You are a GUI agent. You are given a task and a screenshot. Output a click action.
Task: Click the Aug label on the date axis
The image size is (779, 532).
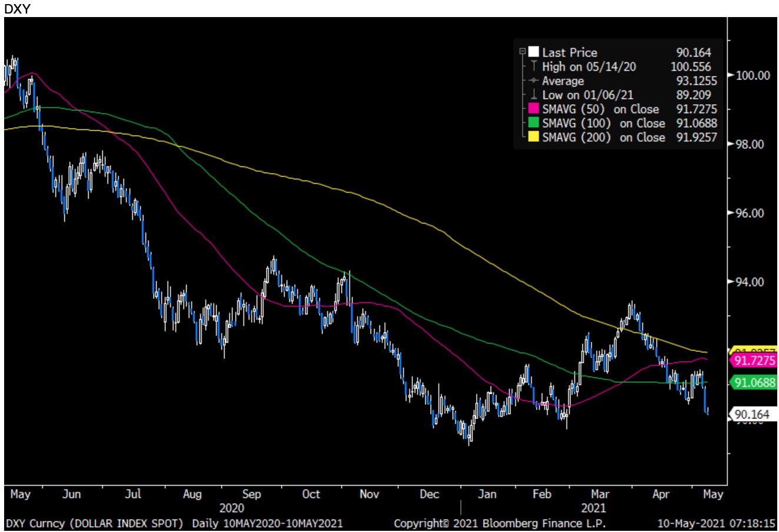pyautogui.click(x=192, y=494)
